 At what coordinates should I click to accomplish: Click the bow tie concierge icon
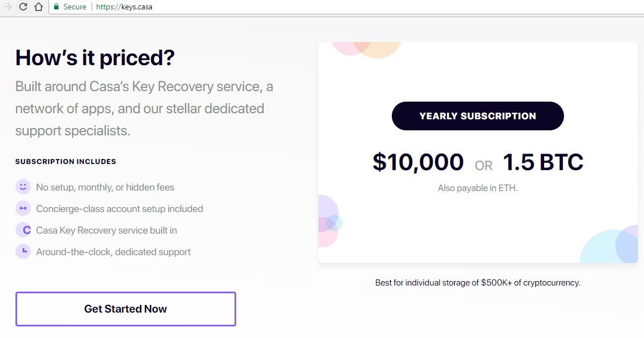click(x=23, y=208)
